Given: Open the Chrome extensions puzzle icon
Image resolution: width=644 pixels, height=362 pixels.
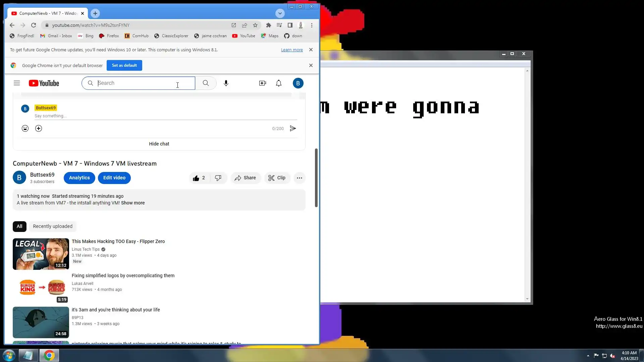Looking at the screenshot, I should [x=268, y=25].
